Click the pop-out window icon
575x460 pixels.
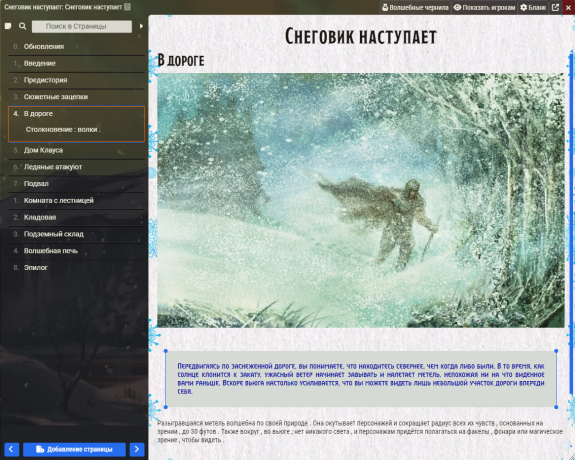point(555,7)
